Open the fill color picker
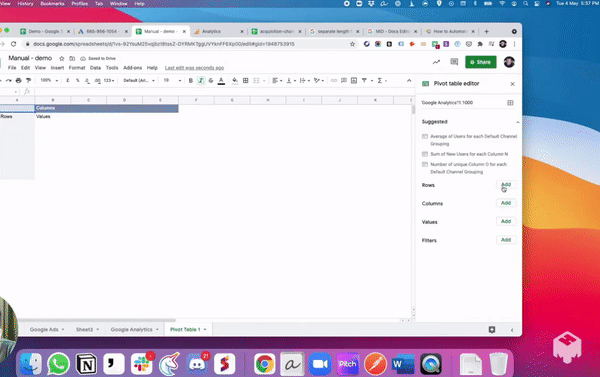 tap(235, 80)
